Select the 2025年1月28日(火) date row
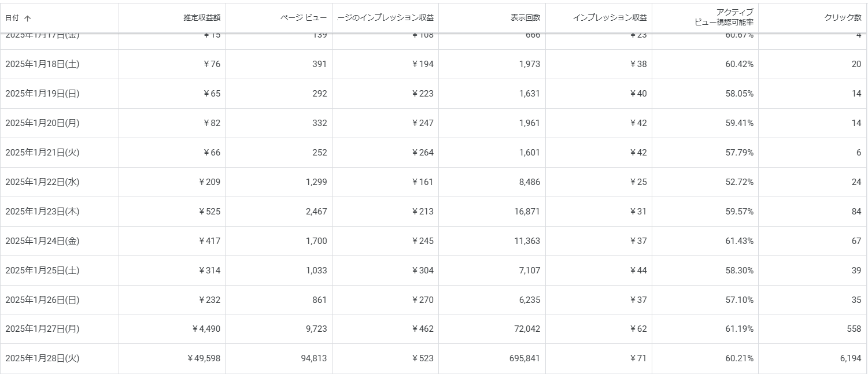Screen dimensions: 868x374 click(x=434, y=358)
